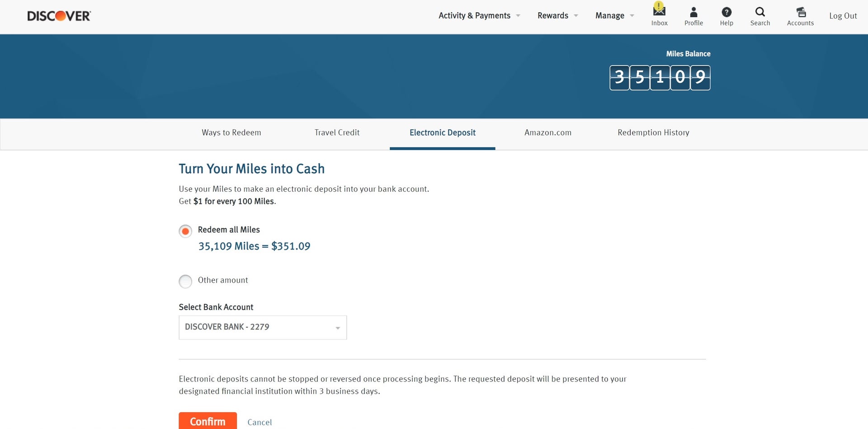Confirm the electronic deposit
This screenshot has width=868, height=429.
click(208, 421)
